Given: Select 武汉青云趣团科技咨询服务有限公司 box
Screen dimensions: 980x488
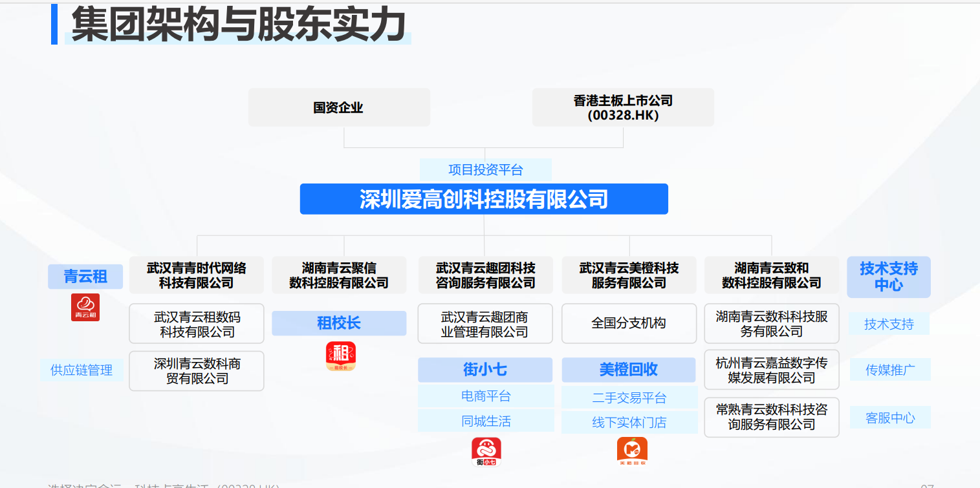Looking at the screenshot, I should [x=485, y=275].
